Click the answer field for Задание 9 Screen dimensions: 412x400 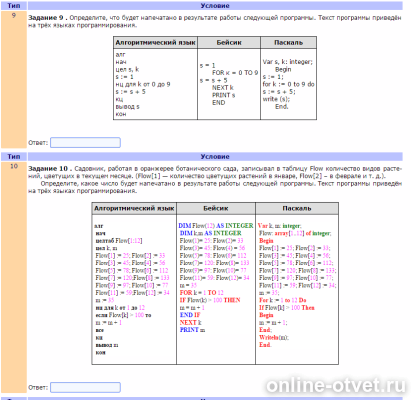pos(85,143)
